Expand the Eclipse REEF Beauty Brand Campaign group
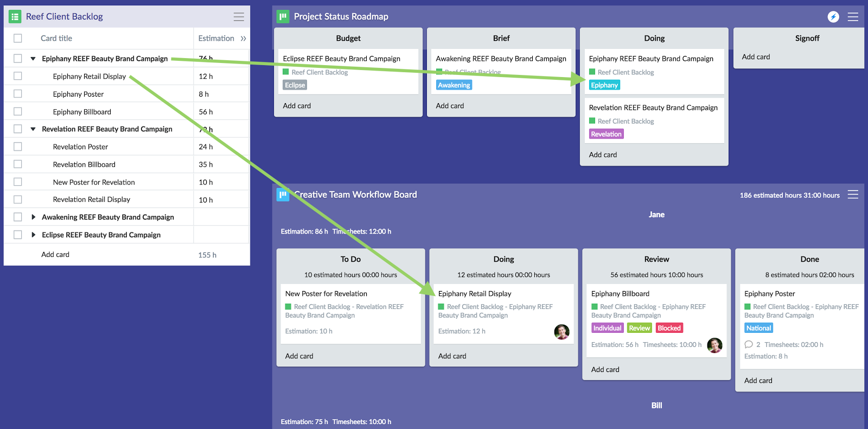This screenshot has height=429, width=868. click(33, 235)
